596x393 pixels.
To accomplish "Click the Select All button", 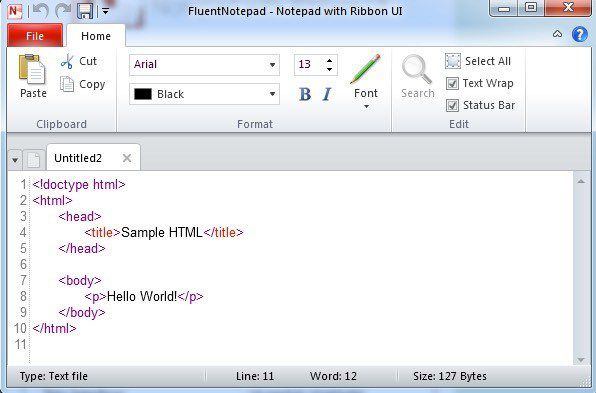I will point(478,61).
